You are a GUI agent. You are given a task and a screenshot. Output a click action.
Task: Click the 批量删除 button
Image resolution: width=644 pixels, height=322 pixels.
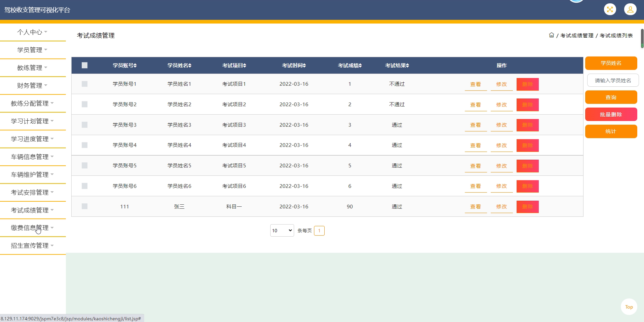(611, 115)
